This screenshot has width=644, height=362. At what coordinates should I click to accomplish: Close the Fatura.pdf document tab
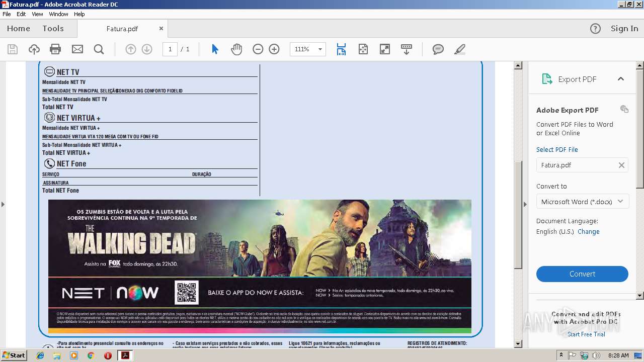pyautogui.click(x=161, y=29)
